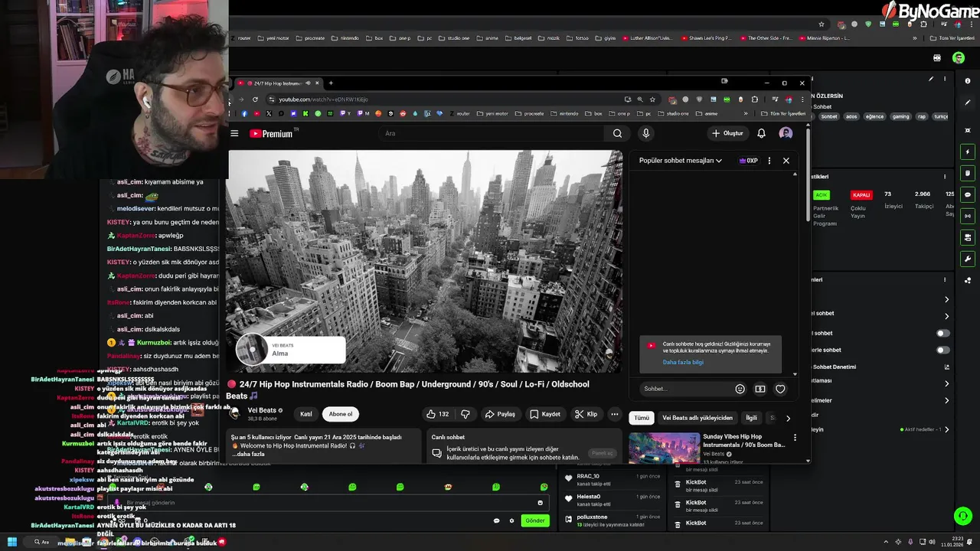Image resolution: width=980 pixels, height=551 pixels.
Task: Open the video's more actions ellipsis
Action: (x=614, y=414)
